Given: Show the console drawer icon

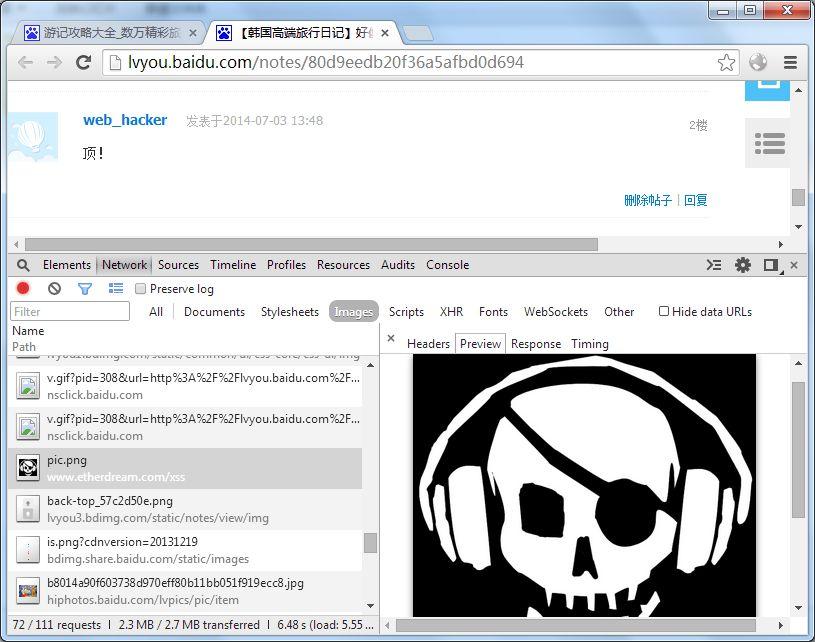Looking at the screenshot, I should [714, 265].
